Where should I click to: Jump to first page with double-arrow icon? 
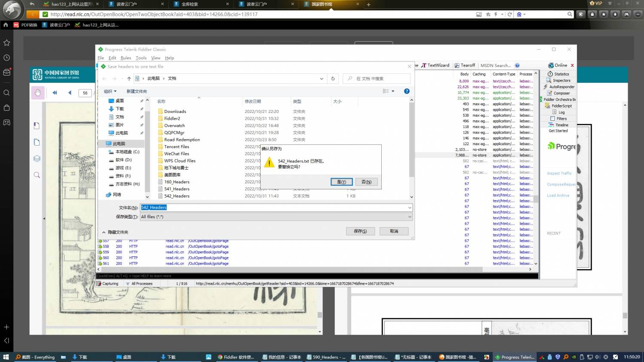pyautogui.click(x=55, y=93)
